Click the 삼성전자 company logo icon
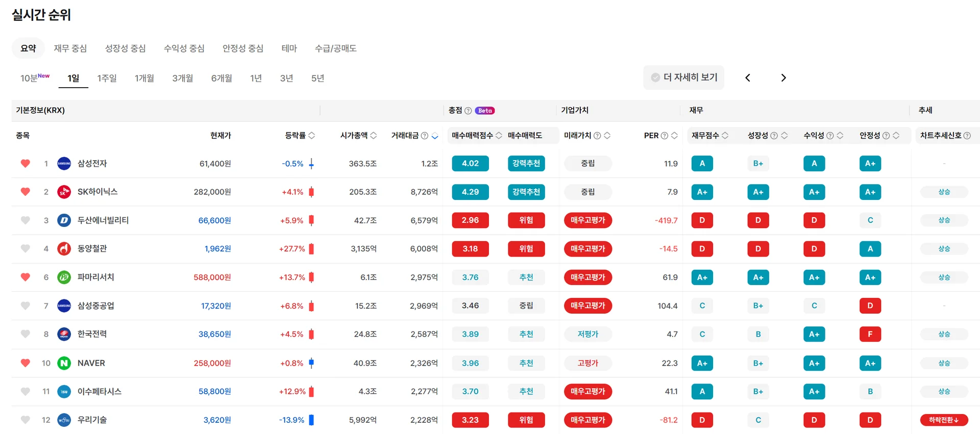 tap(64, 164)
